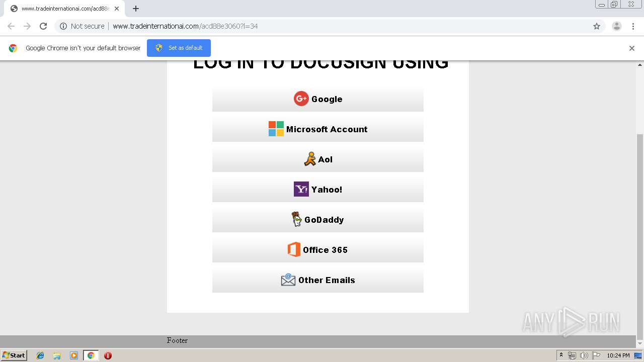Open the Windows Start menu

[14, 355]
